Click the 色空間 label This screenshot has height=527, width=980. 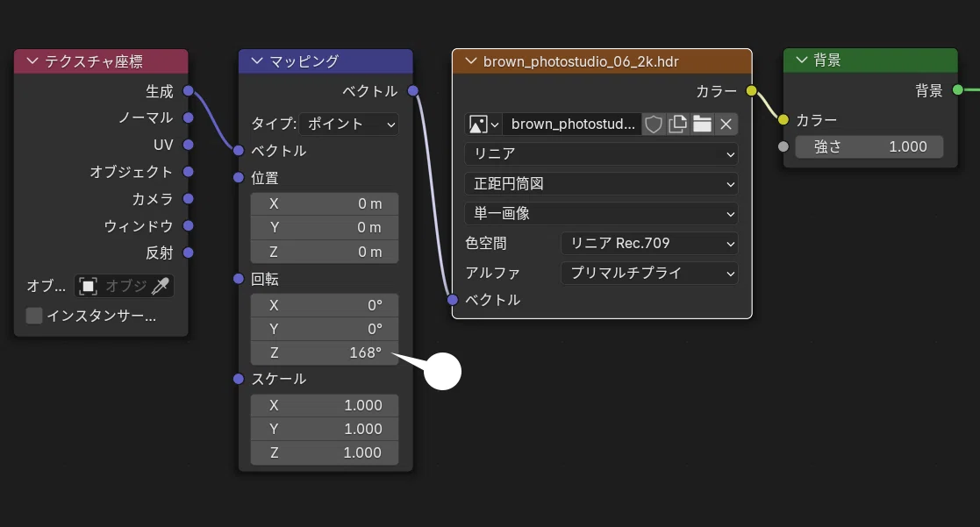486,244
